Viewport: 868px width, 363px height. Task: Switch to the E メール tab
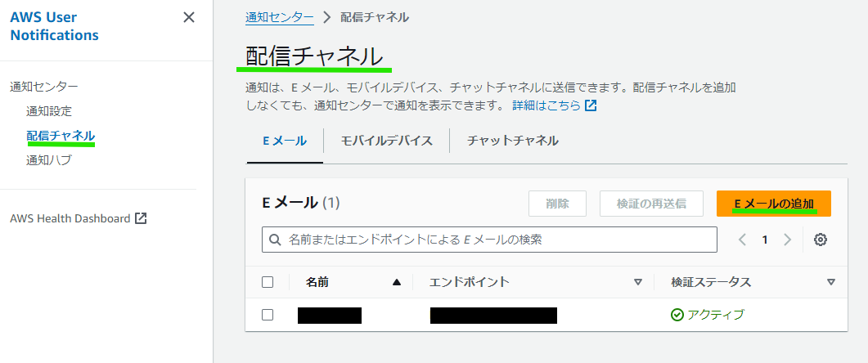285,141
